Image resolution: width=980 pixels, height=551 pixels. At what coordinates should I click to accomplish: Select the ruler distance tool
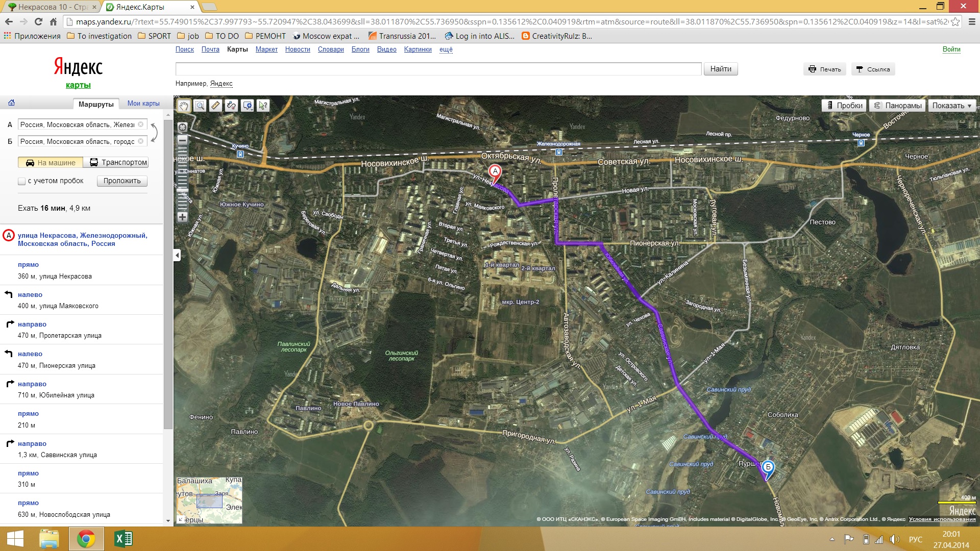[215, 106]
